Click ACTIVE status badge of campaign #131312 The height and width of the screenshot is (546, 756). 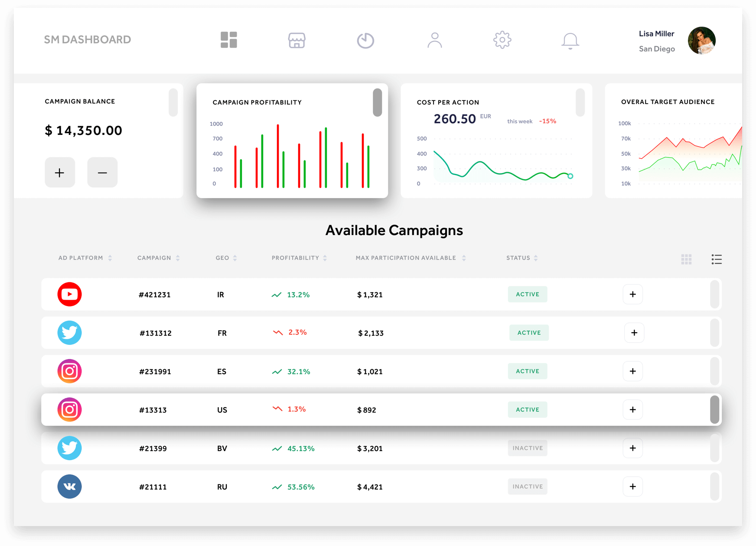point(529,333)
